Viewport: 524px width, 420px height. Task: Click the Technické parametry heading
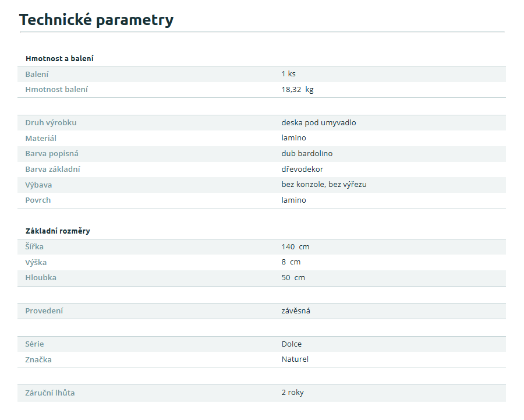tap(96, 20)
